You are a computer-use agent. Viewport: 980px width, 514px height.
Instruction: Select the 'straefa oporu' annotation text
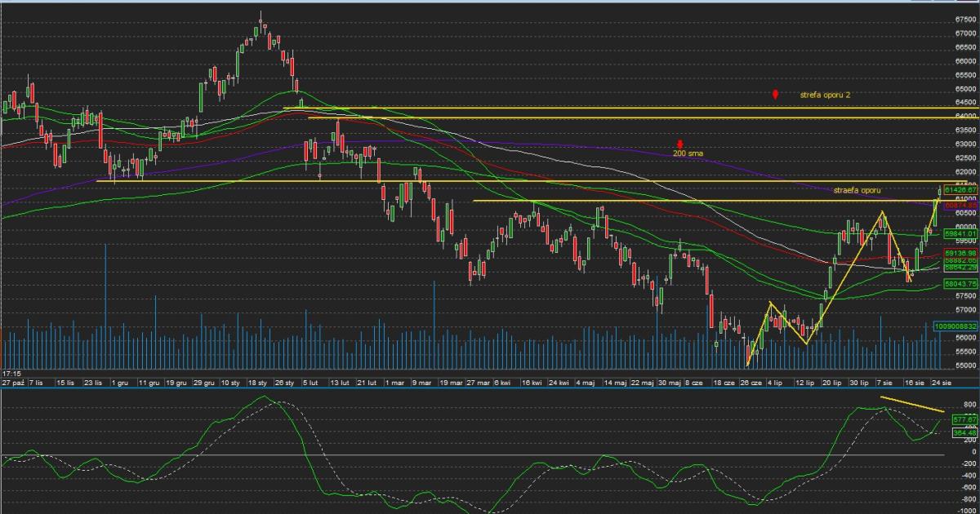coord(858,190)
